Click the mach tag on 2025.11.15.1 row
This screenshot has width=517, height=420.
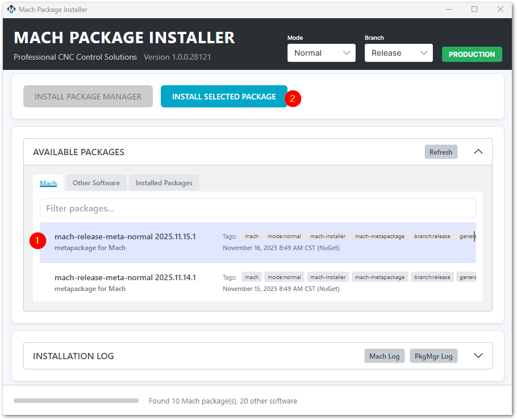click(x=252, y=236)
